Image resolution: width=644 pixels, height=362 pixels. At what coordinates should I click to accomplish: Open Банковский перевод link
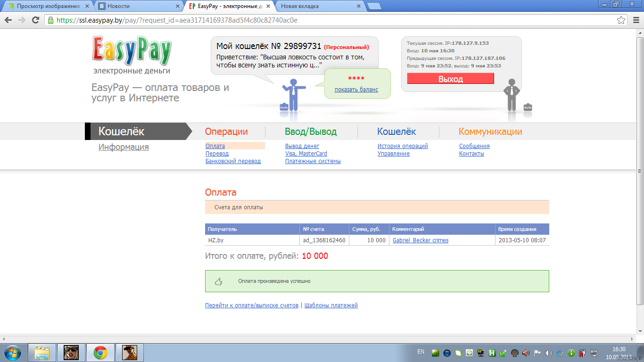tap(233, 161)
